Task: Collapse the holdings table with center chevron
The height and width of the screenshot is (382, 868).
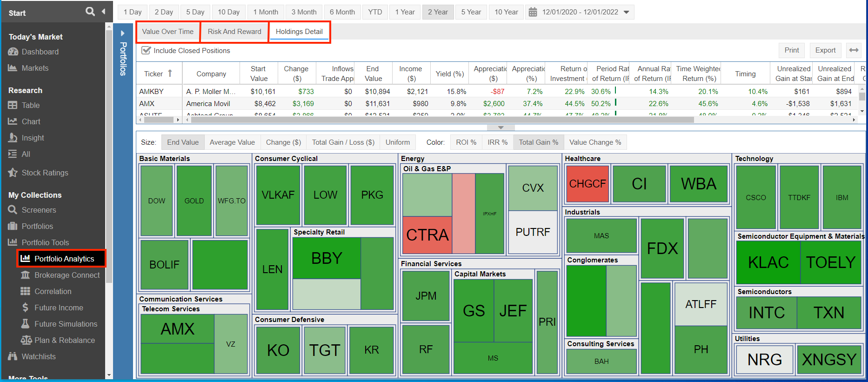Action: [501, 127]
